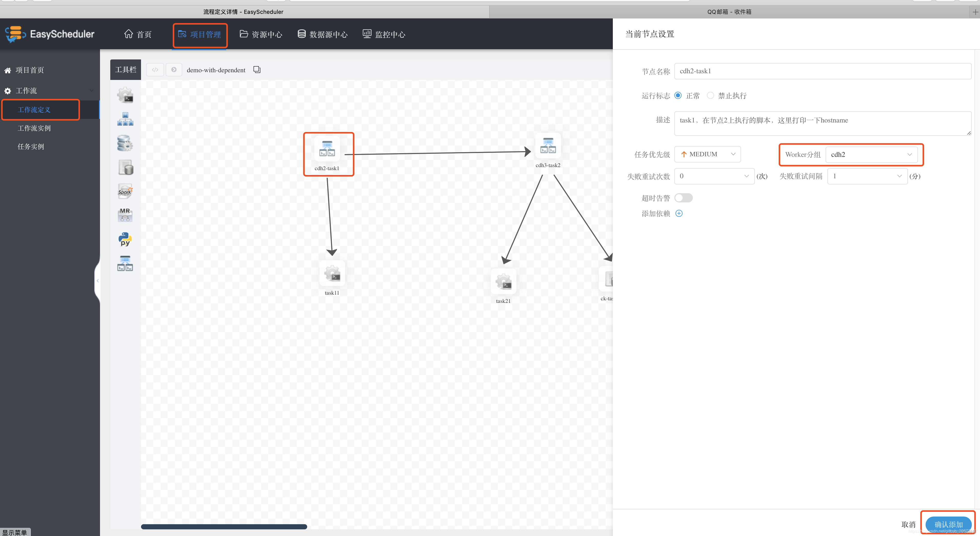The height and width of the screenshot is (536, 980).
Task: Open 资源中心 in the top navigation
Action: [x=261, y=34]
